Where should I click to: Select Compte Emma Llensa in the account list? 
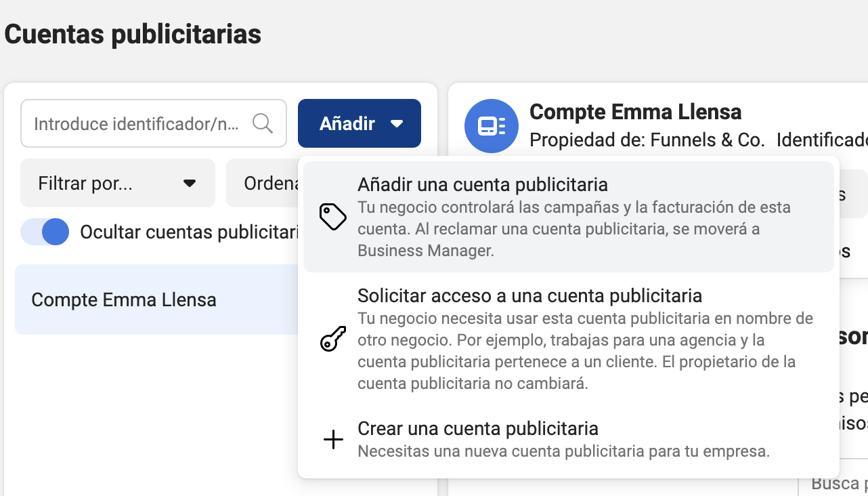(157, 299)
